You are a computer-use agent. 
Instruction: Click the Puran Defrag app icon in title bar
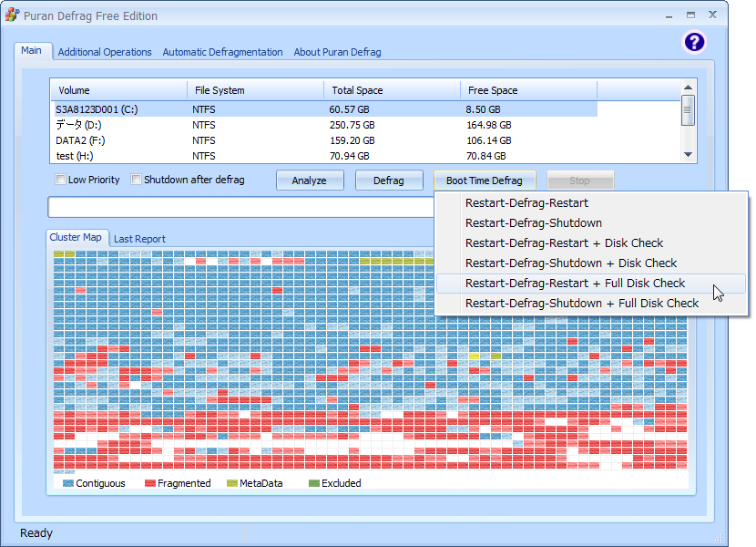(x=12, y=15)
